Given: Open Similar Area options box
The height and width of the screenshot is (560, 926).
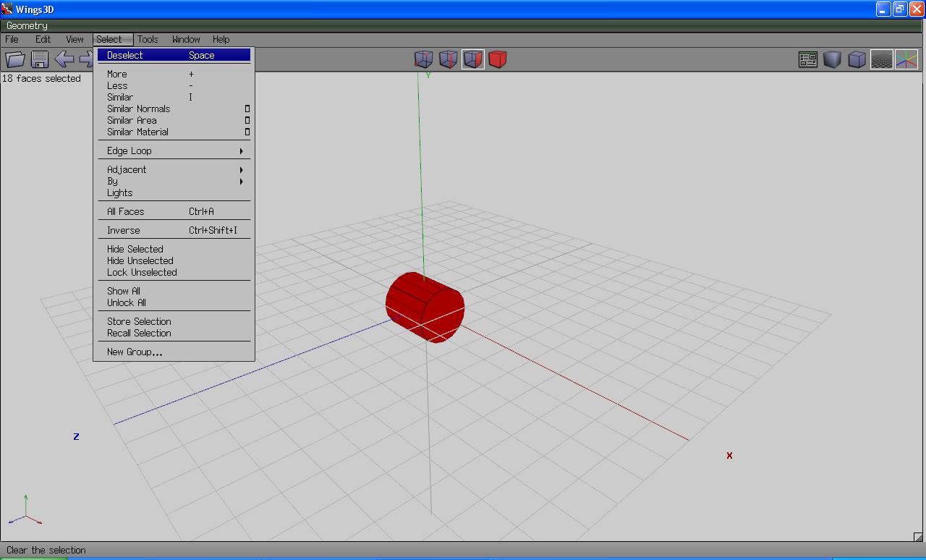Looking at the screenshot, I should coord(247,121).
